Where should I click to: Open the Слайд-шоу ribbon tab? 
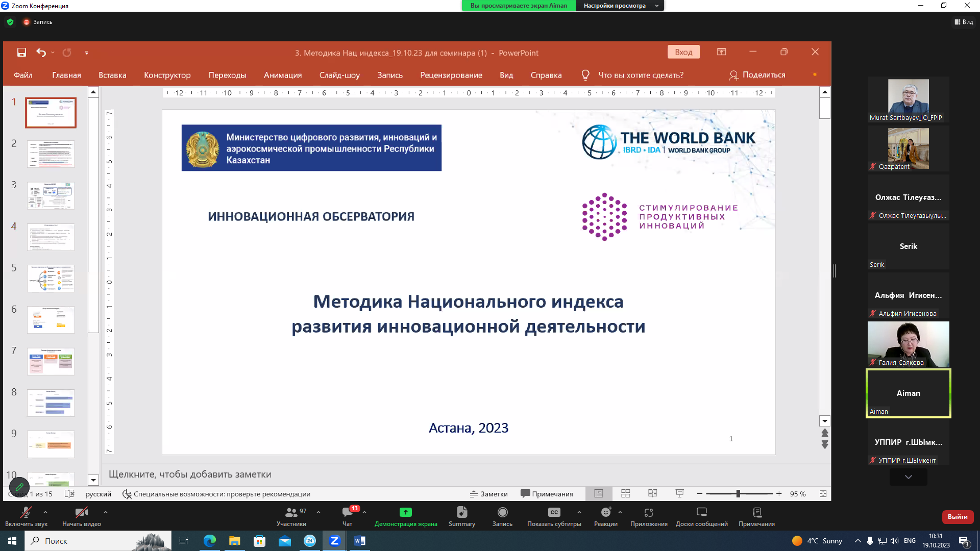tap(339, 75)
